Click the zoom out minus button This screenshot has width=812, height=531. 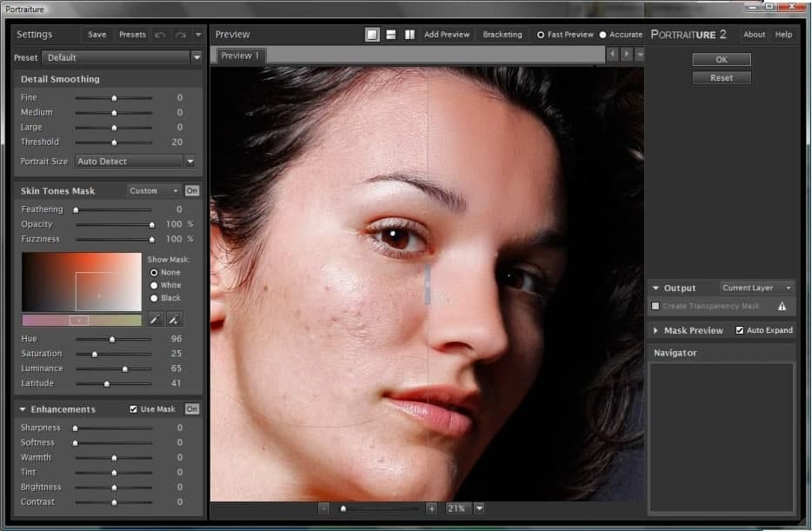(324, 508)
